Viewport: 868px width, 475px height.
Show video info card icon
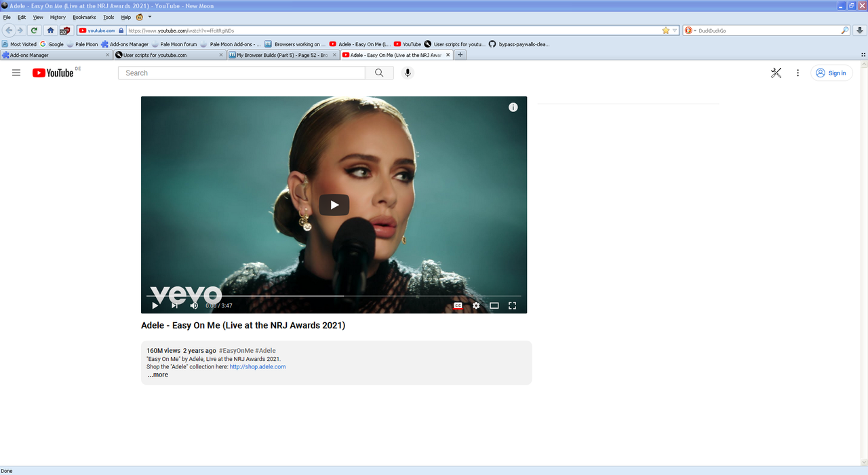(x=513, y=107)
